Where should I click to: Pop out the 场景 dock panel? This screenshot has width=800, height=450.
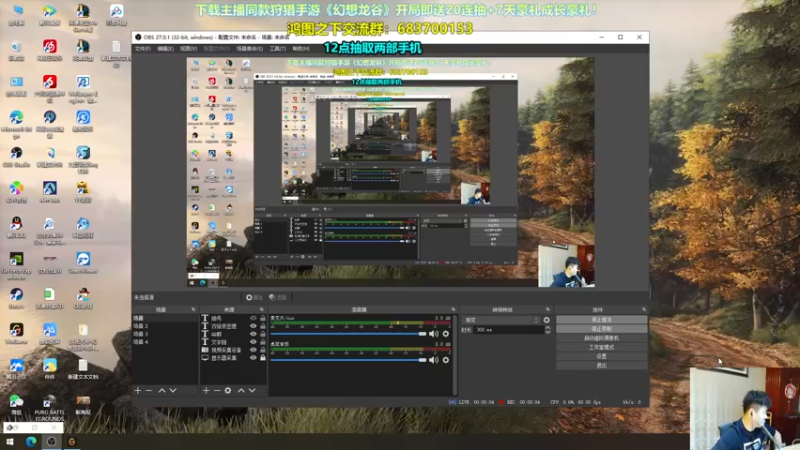tap(193, 310)
